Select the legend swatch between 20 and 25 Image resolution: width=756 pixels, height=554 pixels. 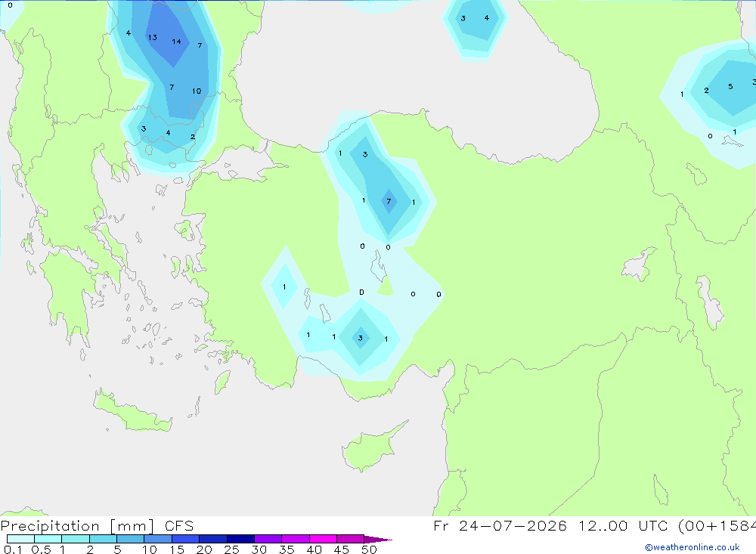point(212,539)
